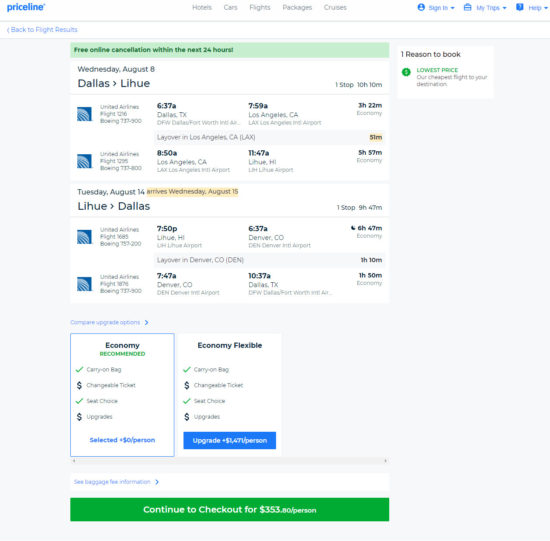Click the Lihue > Dallas route heading
The height and width of the screenshot is (541, 550).
(x=114, y=206)
